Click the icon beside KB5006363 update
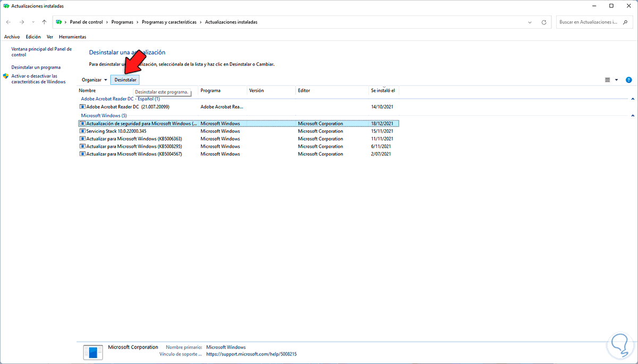Image resolution: width=638 pixels, height=364 pixels. (82, 139)
